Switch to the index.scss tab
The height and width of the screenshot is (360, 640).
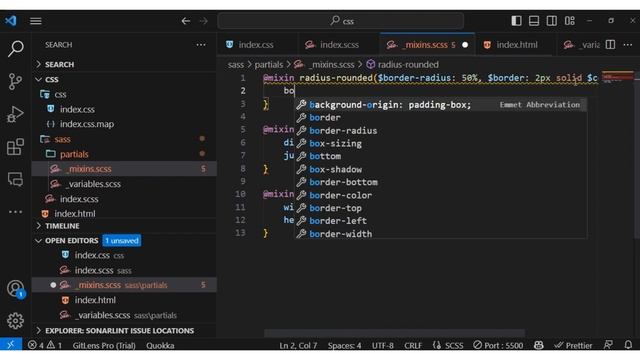[339, 44]
